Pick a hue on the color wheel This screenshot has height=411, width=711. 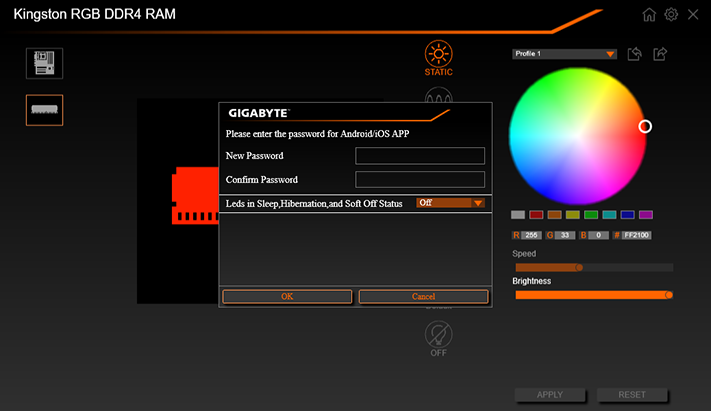tap(577, 136)
